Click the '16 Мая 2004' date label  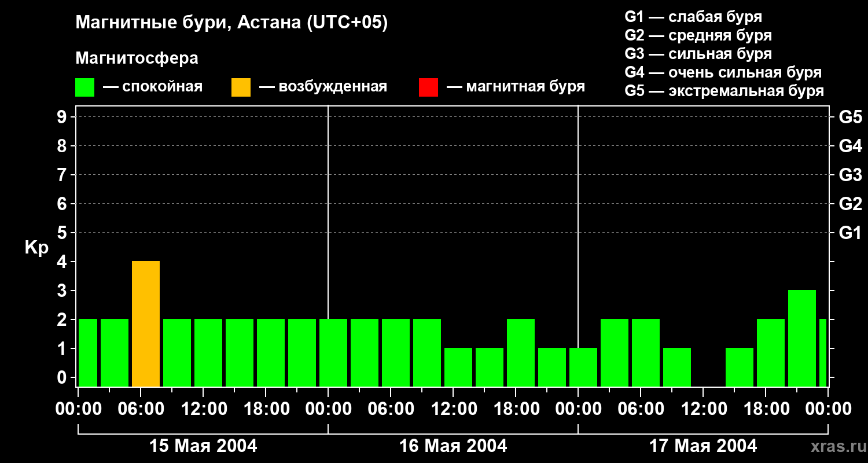(453, 446)
